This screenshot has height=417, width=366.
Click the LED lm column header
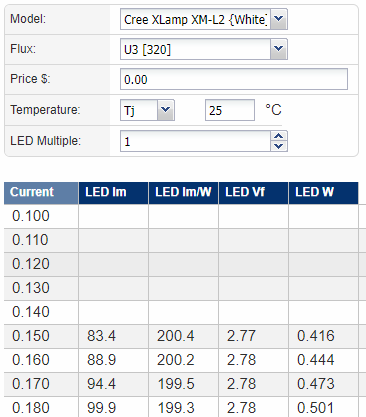point(113,193)
